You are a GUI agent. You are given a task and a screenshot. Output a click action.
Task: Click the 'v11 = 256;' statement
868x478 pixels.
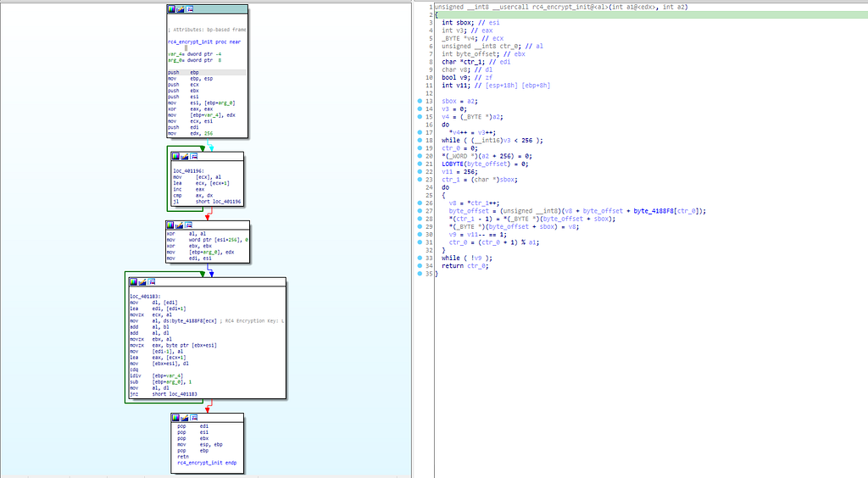point(459,172)
